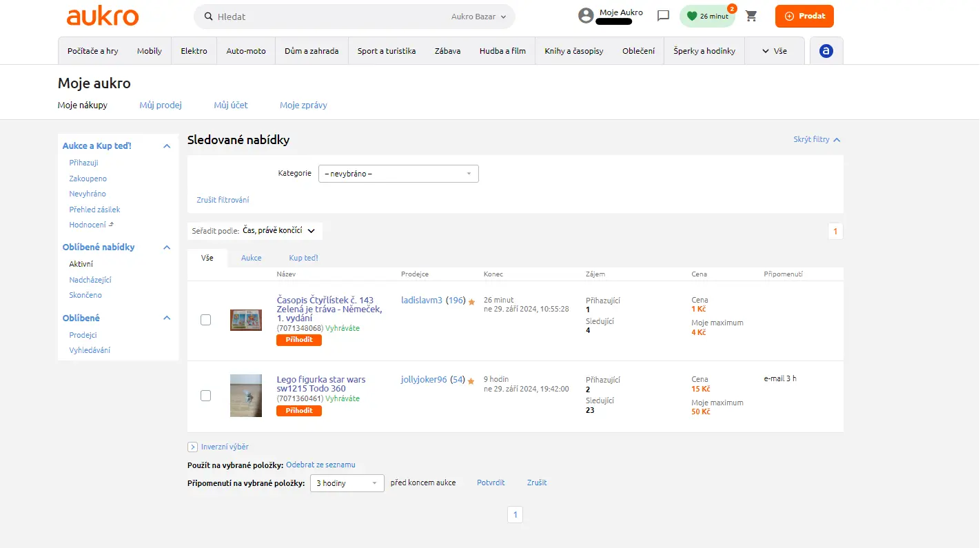Screen dimensions: 980x548
Task: Open the Lego figurka thumbnail image
Action: click(x=246, y=396)
